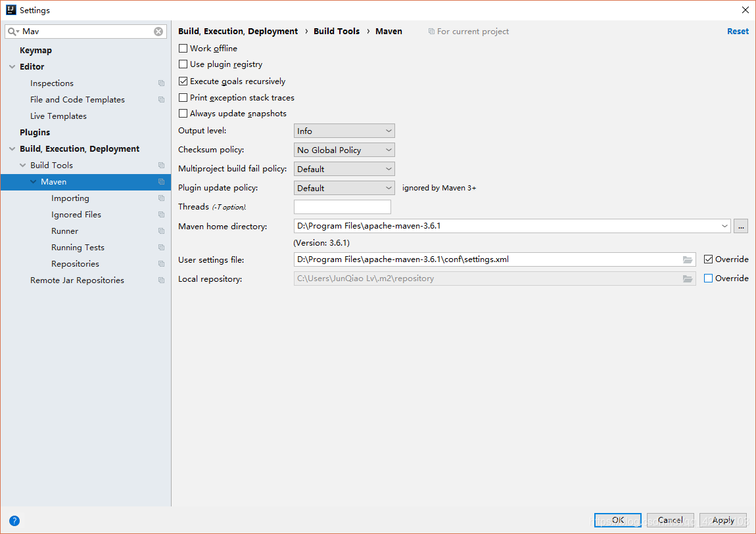Click the project-level icon beside Inspections
Image resolution: width=756 pixels, height=534 pixels.
coord(162,83)
